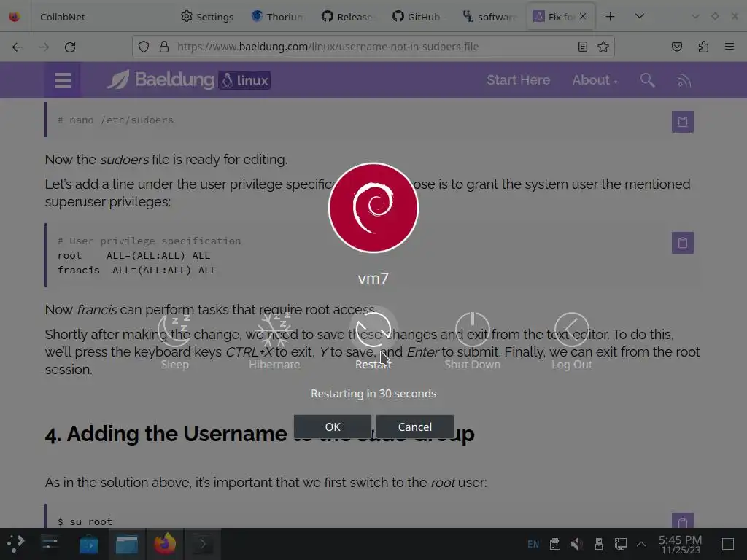Open the tracking protection shield icon
Screen dimensions: 747x560
(x=144, y=47)
